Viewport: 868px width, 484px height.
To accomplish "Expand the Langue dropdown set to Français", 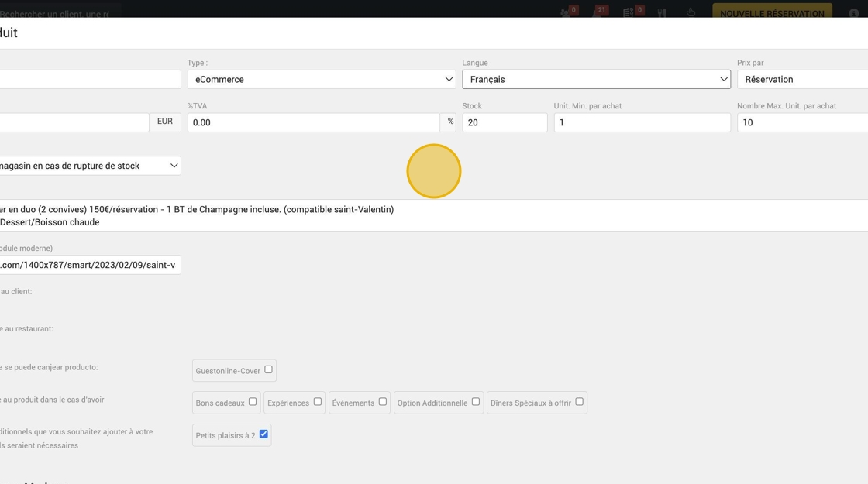I will click(x=596, y=79).
